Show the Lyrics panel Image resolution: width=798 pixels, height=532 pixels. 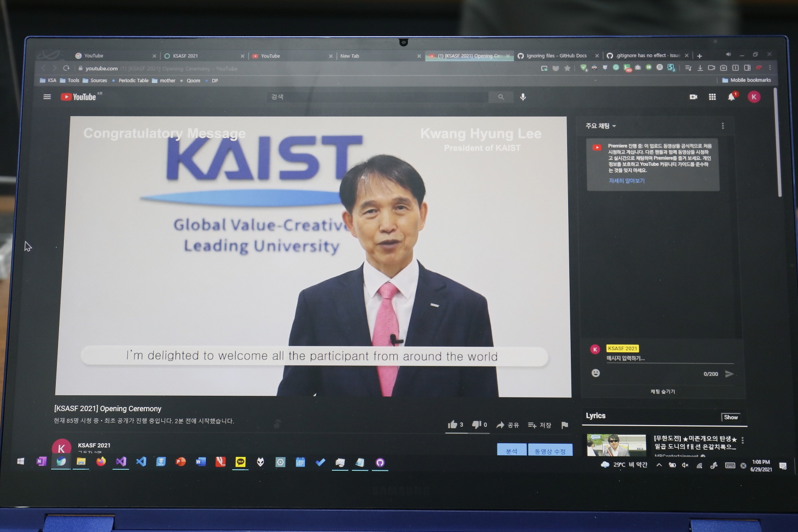click(730, 417)
